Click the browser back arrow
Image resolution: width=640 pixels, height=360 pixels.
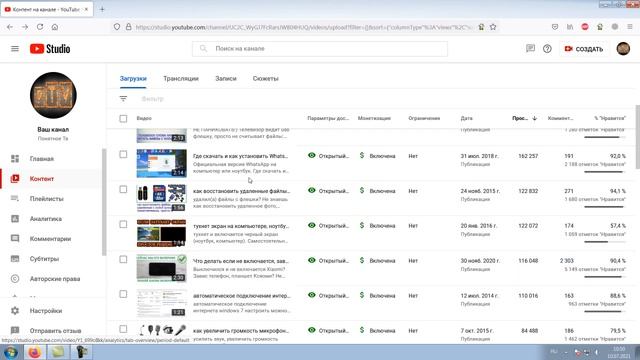[x=10, y=27]
